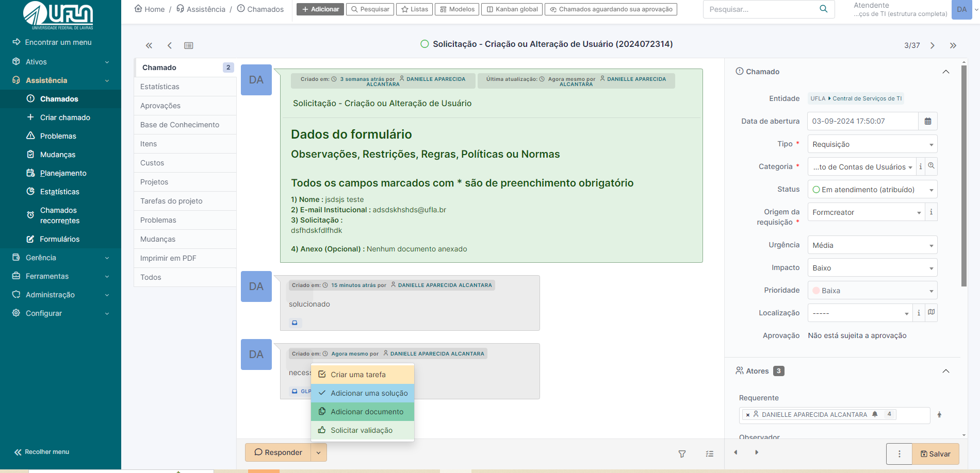
Task: Click Responder button
Action: (278, 452)
